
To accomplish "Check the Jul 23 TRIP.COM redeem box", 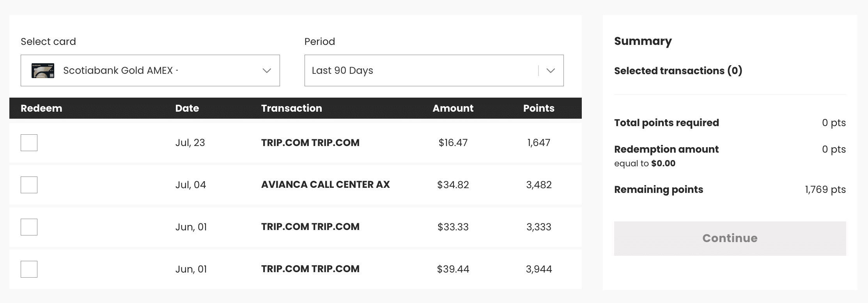I will [x=29, y=143].
